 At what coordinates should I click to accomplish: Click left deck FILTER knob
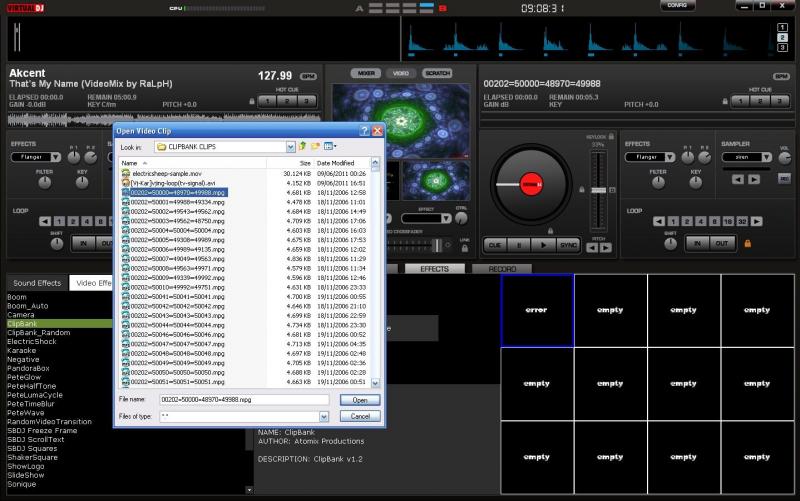[x=45, y=182]
